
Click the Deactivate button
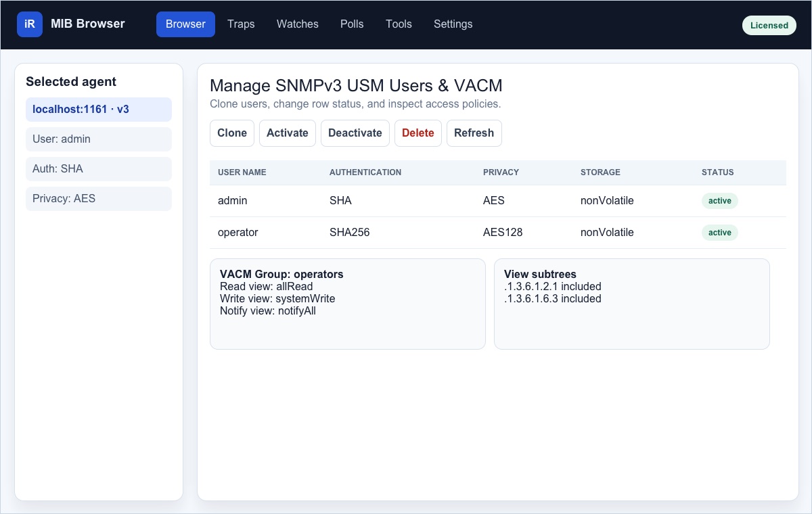coord(355,133)
